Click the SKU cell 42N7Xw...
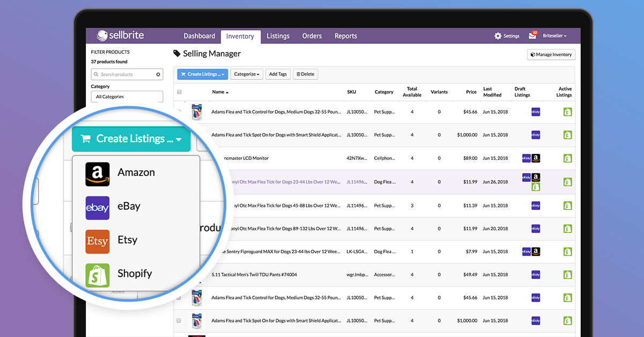644x337 pixels. click(x=357, y=158)
